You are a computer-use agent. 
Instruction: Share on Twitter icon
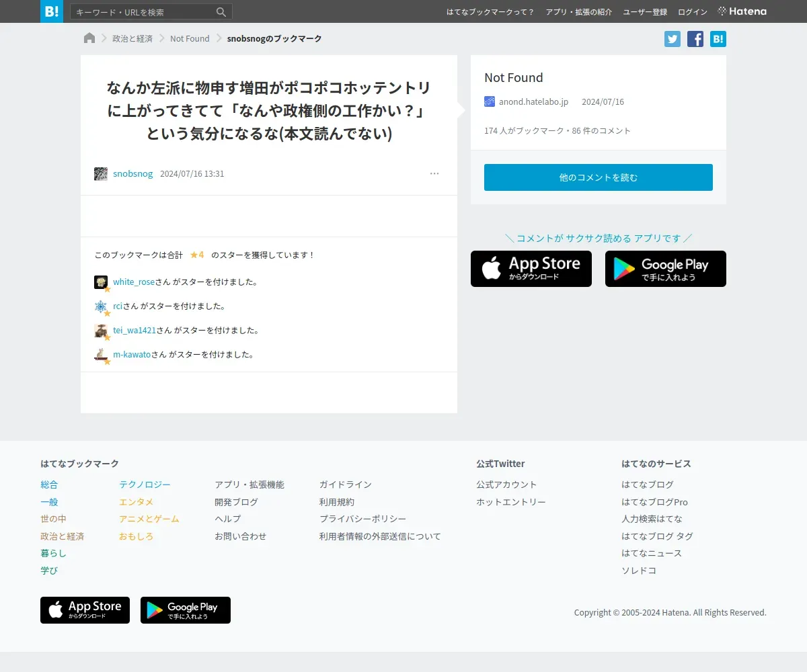pyautogui.click(x=672, y=39)
